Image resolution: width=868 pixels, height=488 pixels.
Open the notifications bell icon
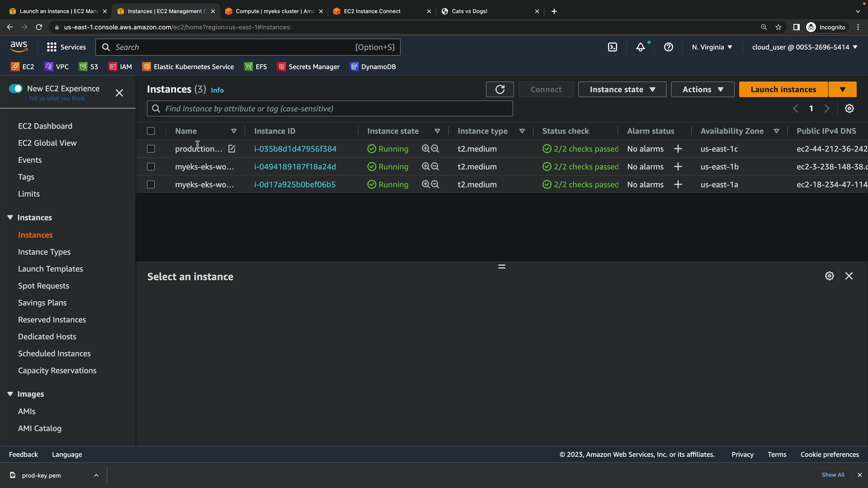641,47
